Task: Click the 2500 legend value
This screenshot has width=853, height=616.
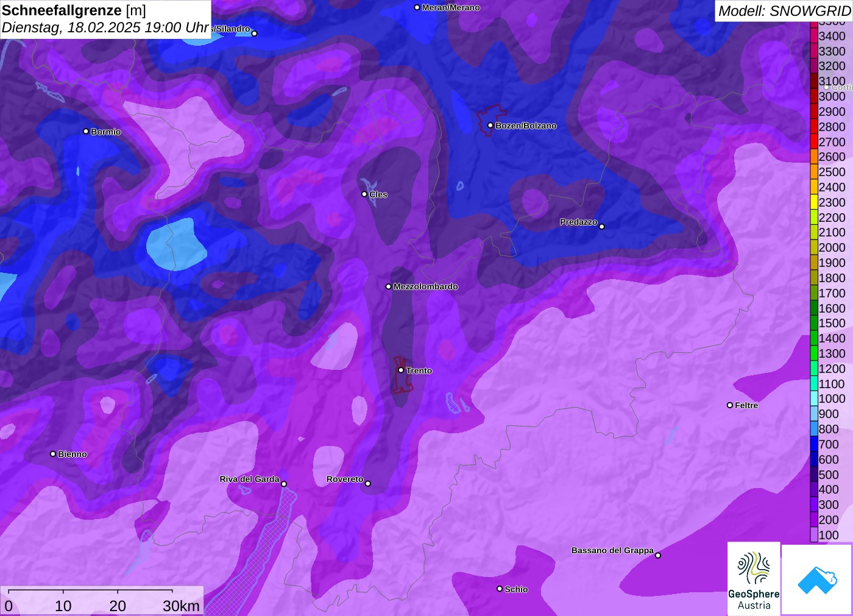Action: [x=832, y=172]
